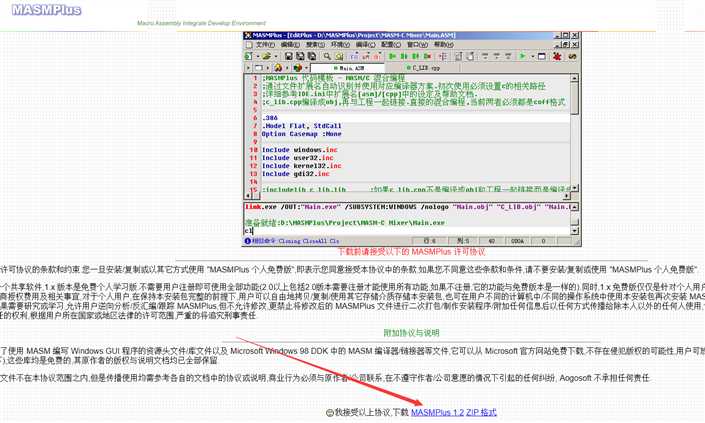Click the MASMPlus logo at page top
705x423 pixels.
46,9
